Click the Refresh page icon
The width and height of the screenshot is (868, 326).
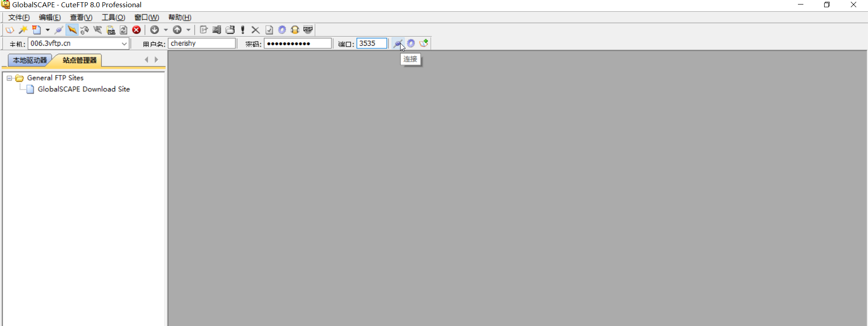[x=123, y=30]
